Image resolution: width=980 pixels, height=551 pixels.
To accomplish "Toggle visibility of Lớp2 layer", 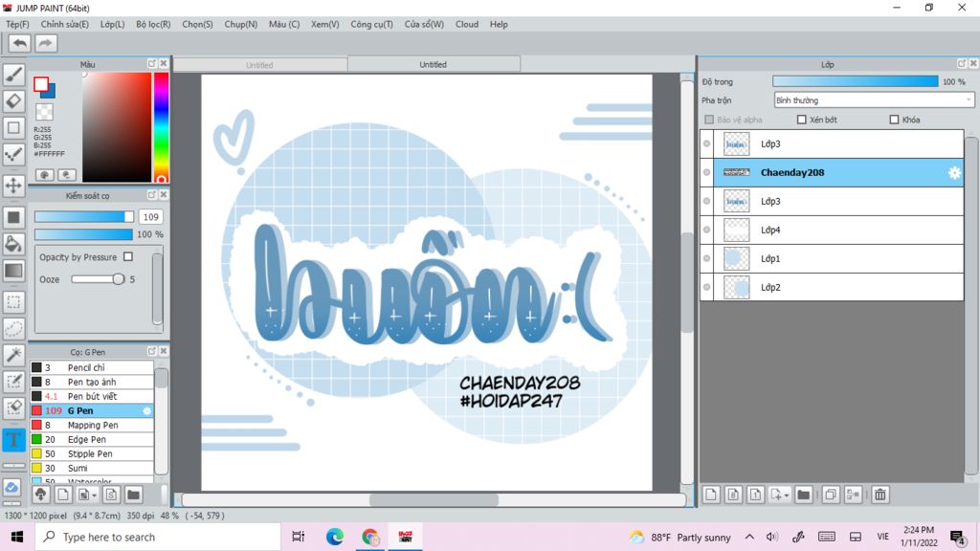I will click(707, 287).
